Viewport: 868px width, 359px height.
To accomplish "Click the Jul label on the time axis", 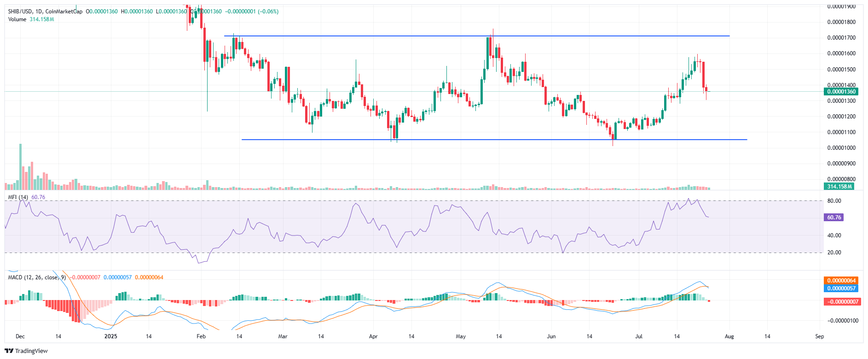I will [x=639, y=336].
